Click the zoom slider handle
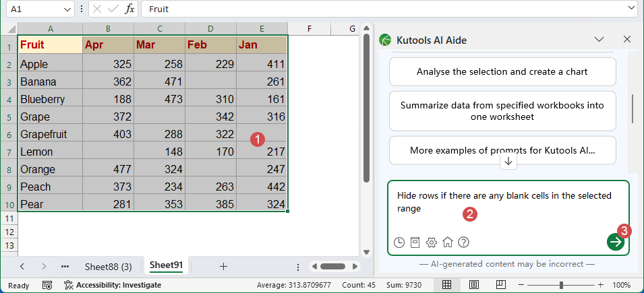This screenshot has height=293, width=644. [x=562, y=285]
